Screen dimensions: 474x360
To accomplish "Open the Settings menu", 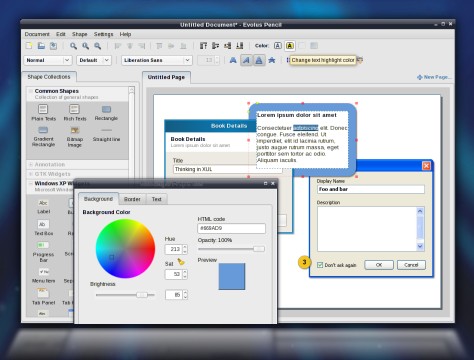I will click(x=103, y=34).
